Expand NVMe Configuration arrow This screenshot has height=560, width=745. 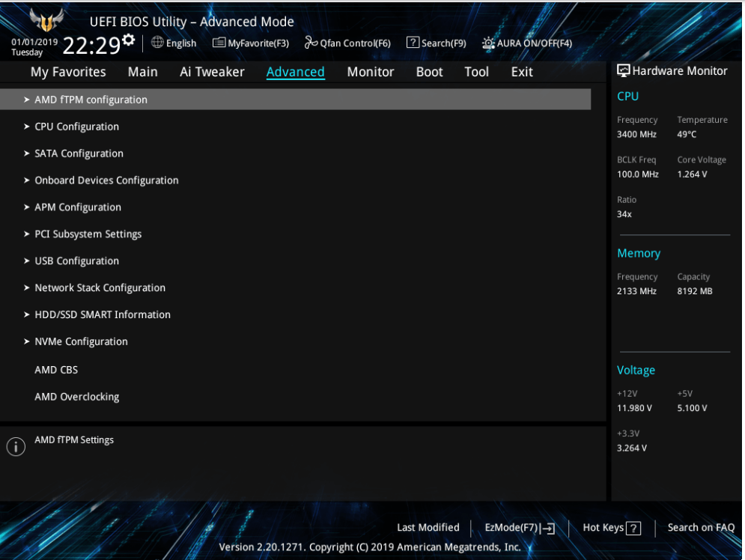(27, 341)
